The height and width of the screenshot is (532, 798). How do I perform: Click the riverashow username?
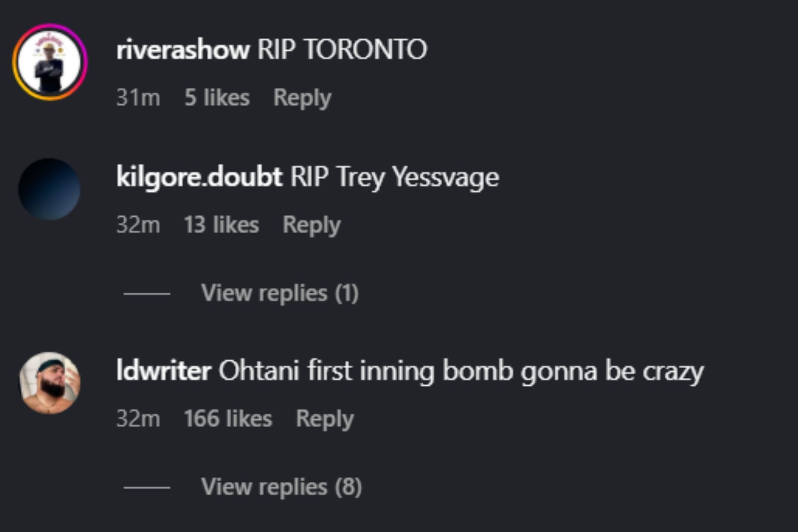pyautogui.click(x=183, y=50)
